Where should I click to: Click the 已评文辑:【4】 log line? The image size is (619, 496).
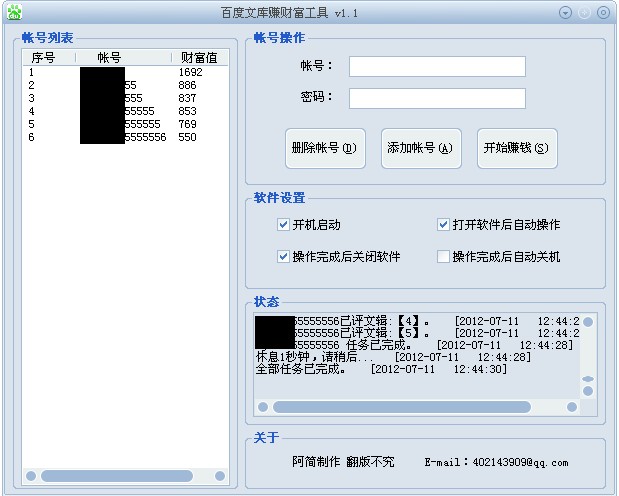pyautogui.click(x=417, y=321)
